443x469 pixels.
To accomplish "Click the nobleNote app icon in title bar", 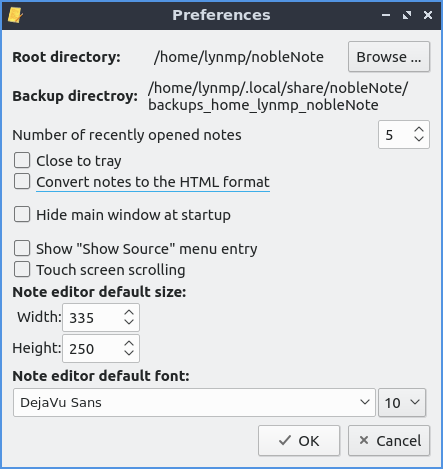I will (x=15, y=15).
